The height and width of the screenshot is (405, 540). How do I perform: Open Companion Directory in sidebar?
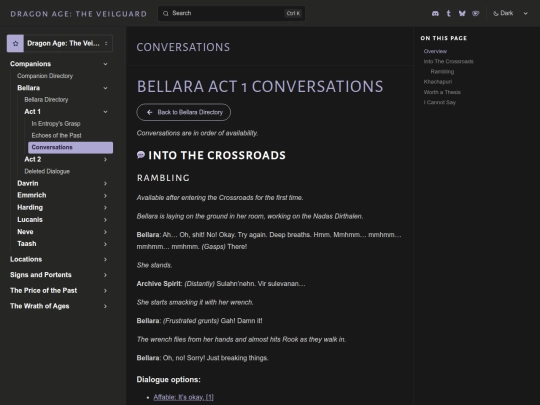coord(45,76)
